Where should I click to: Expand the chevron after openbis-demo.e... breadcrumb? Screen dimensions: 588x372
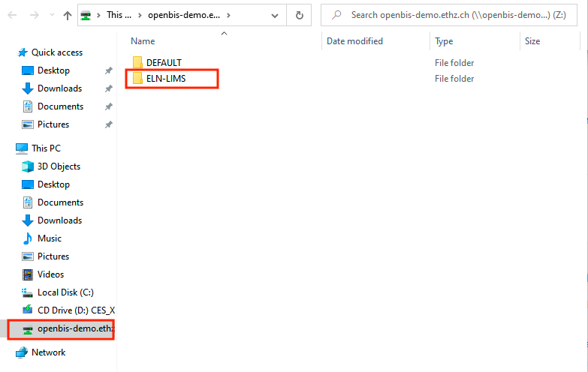tap(228, 15)
